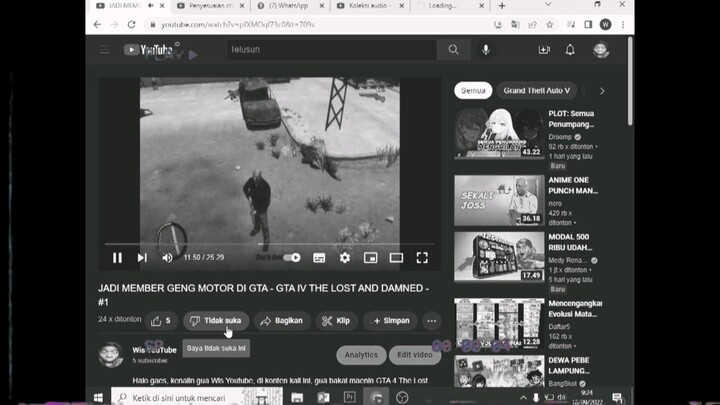Save video with Simpan button

390,321
